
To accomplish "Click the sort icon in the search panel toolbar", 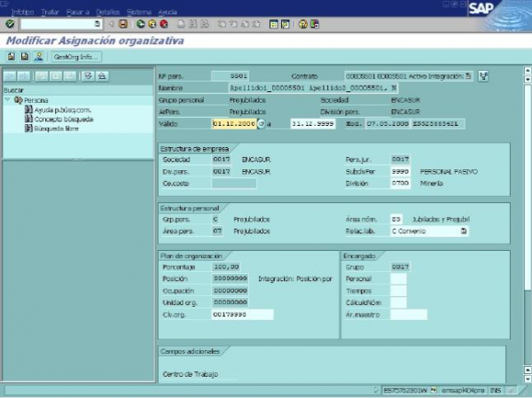I will tap(102, 76).
